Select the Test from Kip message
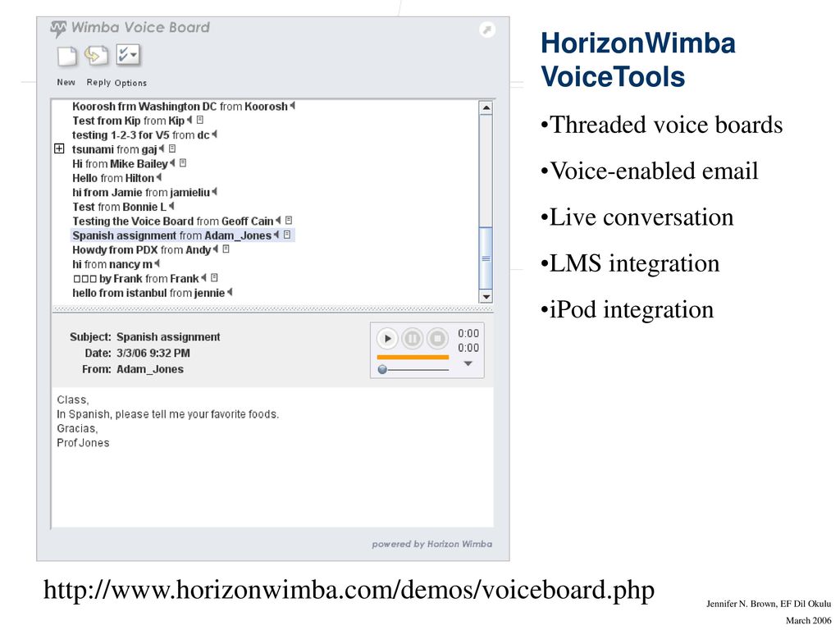Image resolution: width=840 pixels, height=630 pixels. [138, 121]
